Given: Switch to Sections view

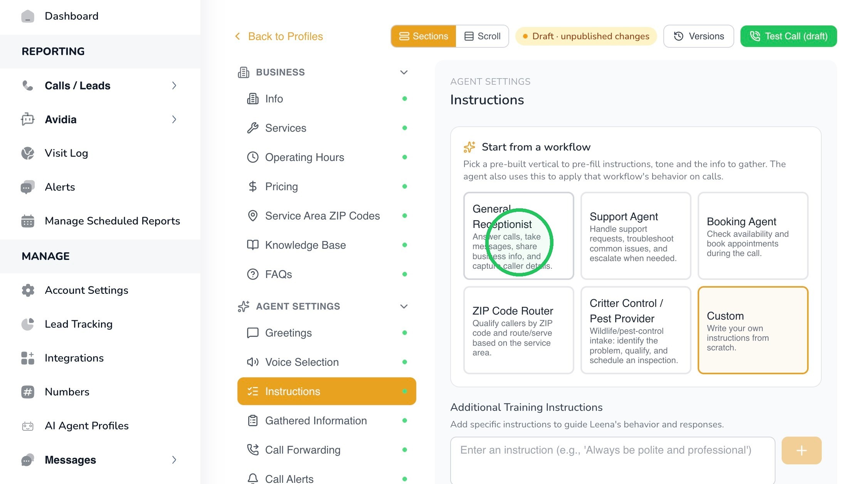Looking at the screenshot, I should tap(424, 36).
